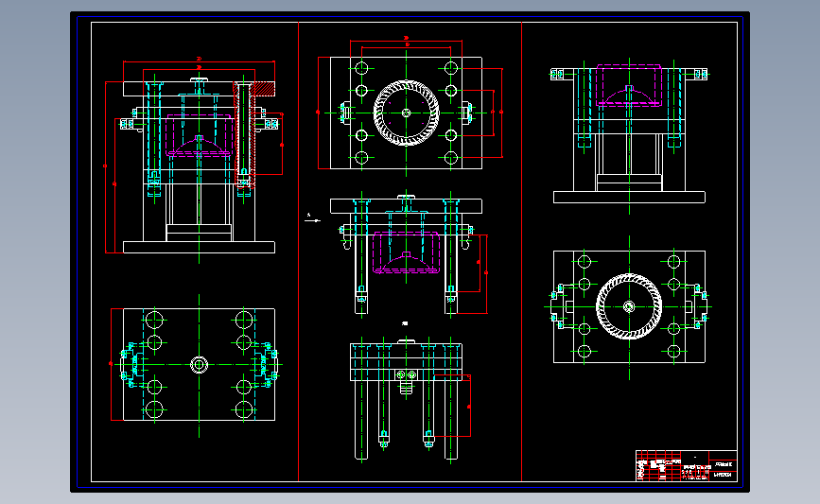This screenshot has width=820, height=504.
Task: Click the section arrow marker labeled A
Action: 312,218
